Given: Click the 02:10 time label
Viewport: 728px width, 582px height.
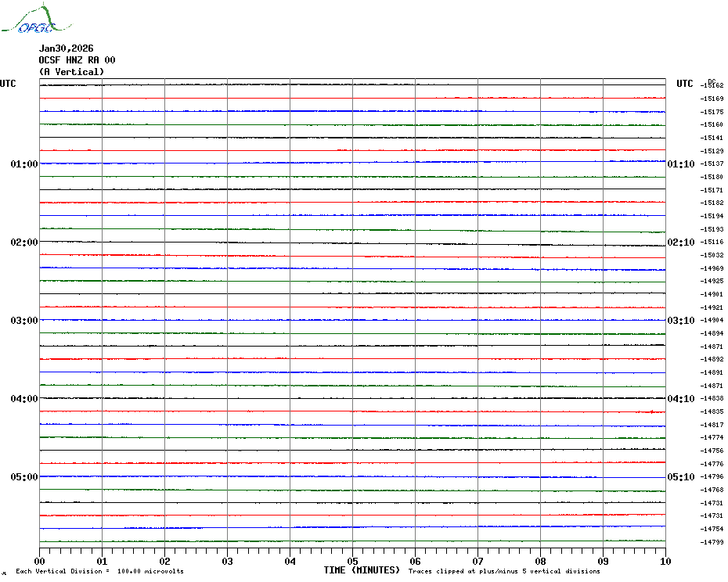Looking at the screenshot, I should pos(681,242).
